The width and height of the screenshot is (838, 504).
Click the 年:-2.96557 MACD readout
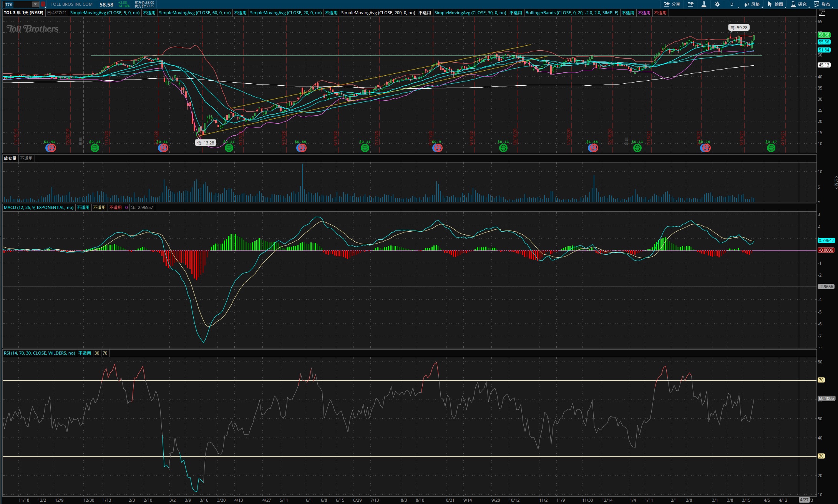pyautogui.click(x=142, y=207)
